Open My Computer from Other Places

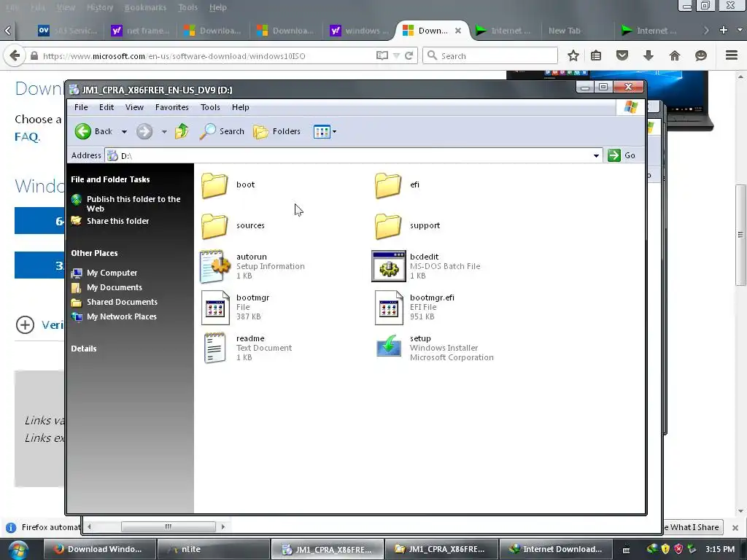[112, 273]
